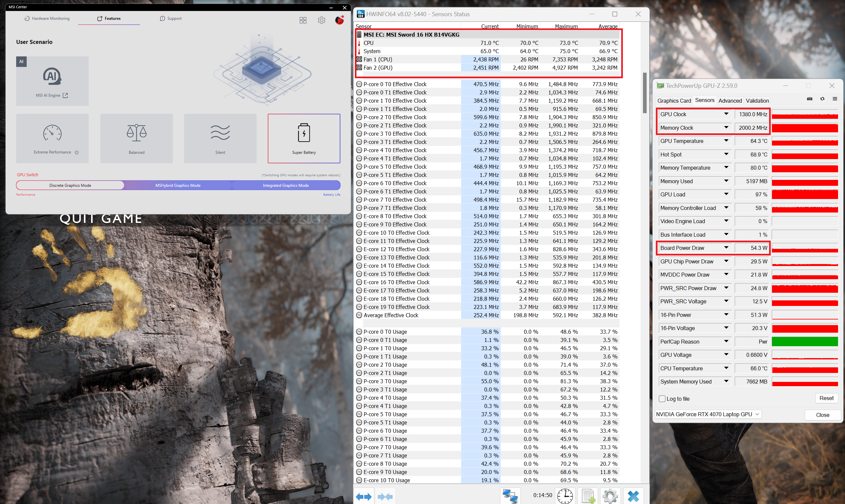Image resolution: width=845 pixels, height=504 pixels.
Task: Click GPU-Z refresh icon
Action: 822,99
